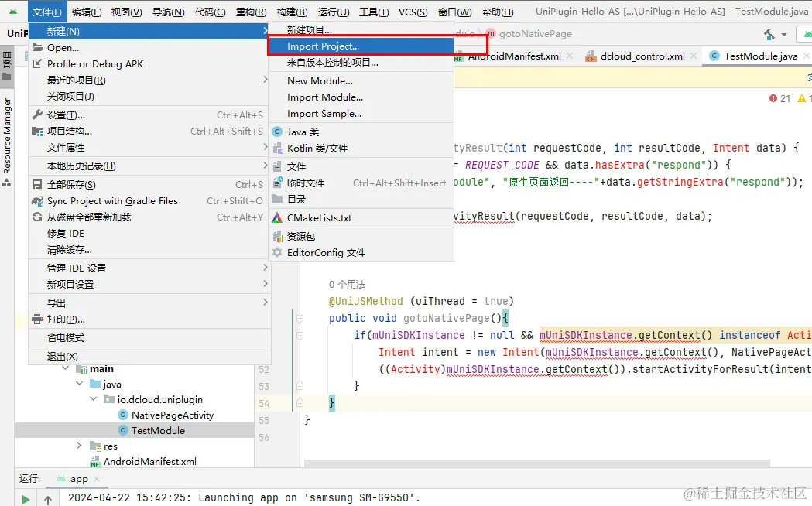Image resolution: width=812 pixels, height=506 pixels.
Task: Choose 修复 IDE menu entry
Action: pyautogui.click(x=149, y=234)
